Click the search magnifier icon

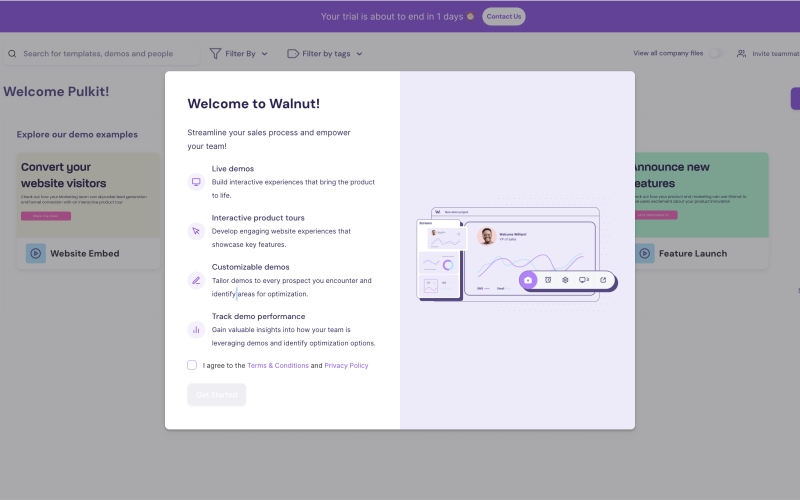pos(12,54)
